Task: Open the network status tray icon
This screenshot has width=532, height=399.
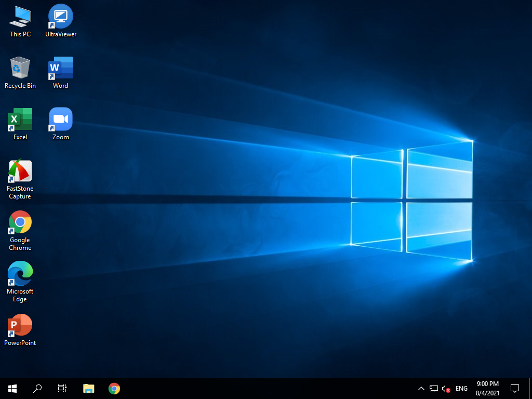Action: pyautogui.click(x=434, y=389)
